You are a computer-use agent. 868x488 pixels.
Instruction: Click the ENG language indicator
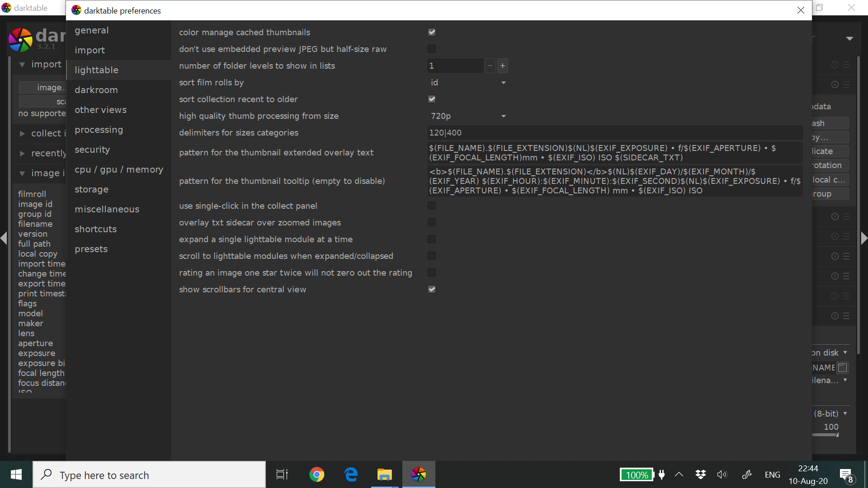coord(773,475)
